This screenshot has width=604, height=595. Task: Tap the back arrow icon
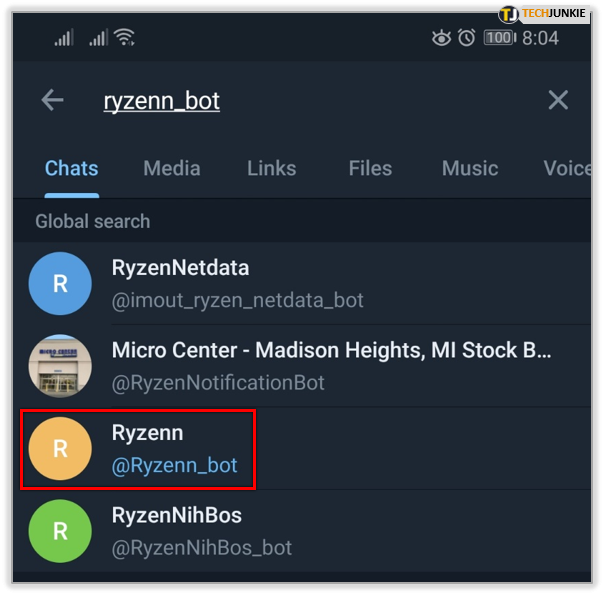[x=52, y=100]
